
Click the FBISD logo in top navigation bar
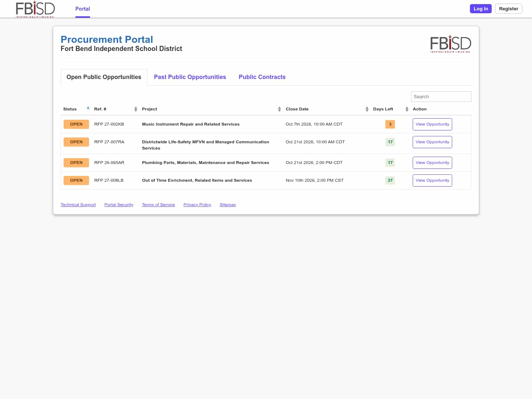(35, 9)
